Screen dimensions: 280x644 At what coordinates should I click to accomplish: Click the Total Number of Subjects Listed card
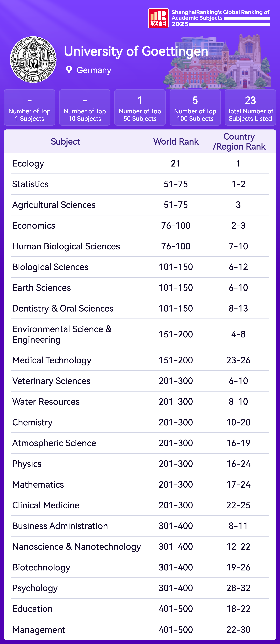click(250, 107)
